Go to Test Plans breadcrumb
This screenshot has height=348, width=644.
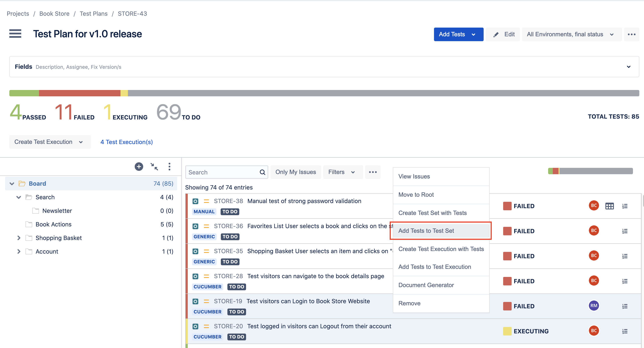pos(94,14)
